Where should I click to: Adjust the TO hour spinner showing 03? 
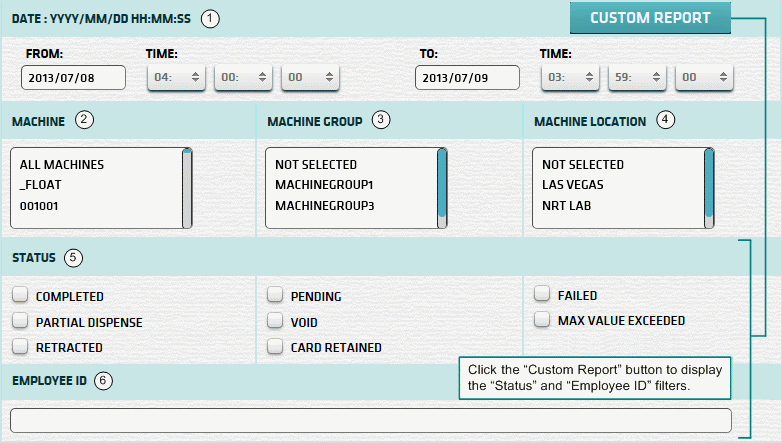click(570, 78)
